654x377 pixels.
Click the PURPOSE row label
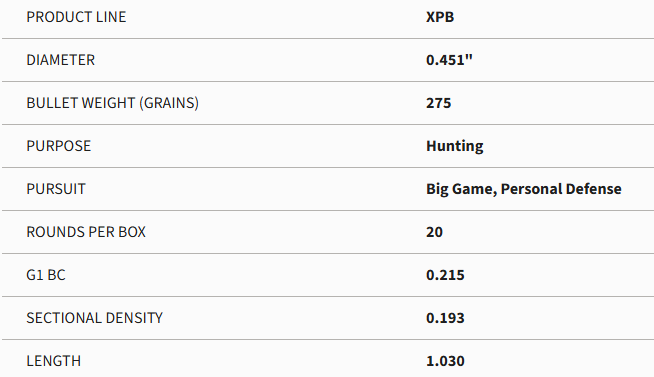click(x=58, y=146)
